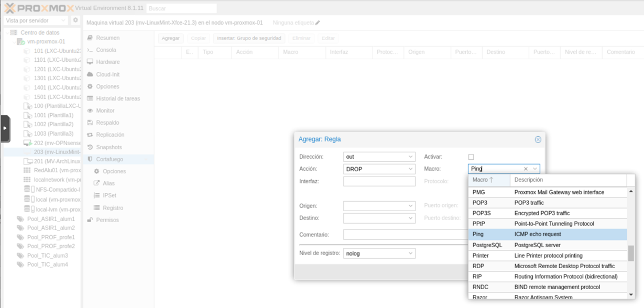Choose the RDP macro entry
This screenshot has width=644, height=308.
[548, 266]
